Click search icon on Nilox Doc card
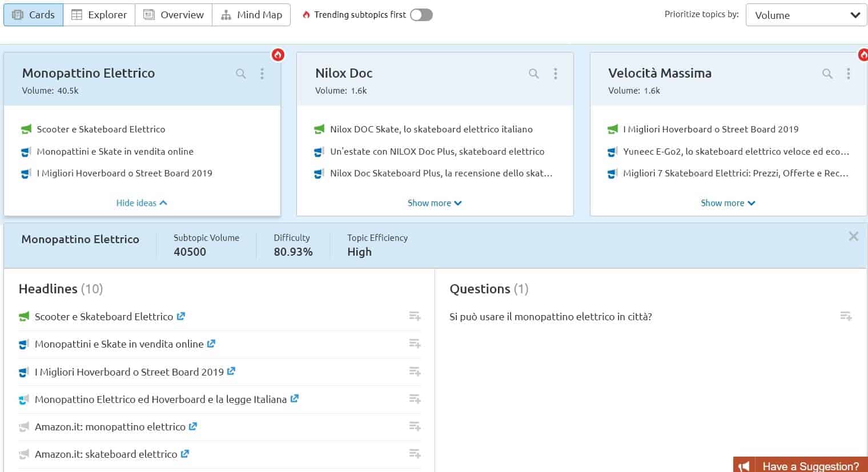Viewport: 868px width, 472px height. tap(534, 74)
